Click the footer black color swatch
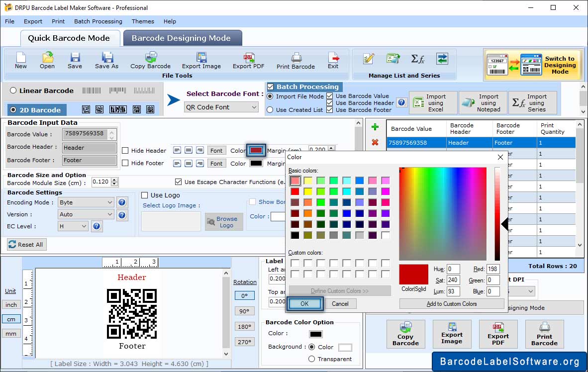This screenshot has width=588, height=372. pyautogui.click(x=256, y=163)
